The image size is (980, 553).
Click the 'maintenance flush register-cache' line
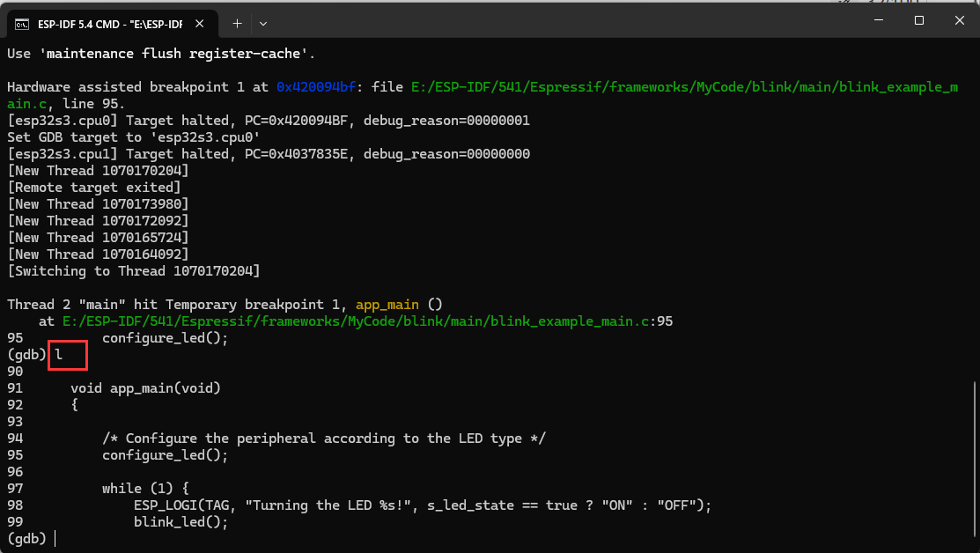click(160, 53)
